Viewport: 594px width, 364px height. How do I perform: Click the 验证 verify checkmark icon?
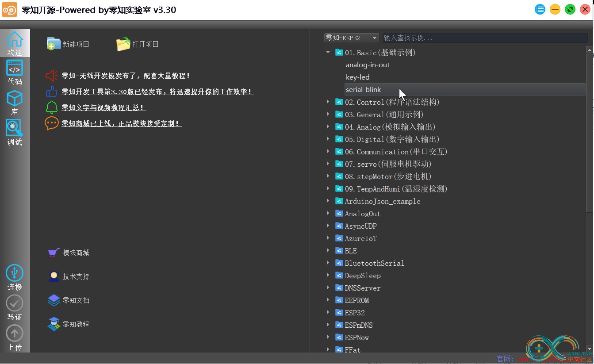tap(15, 303)
